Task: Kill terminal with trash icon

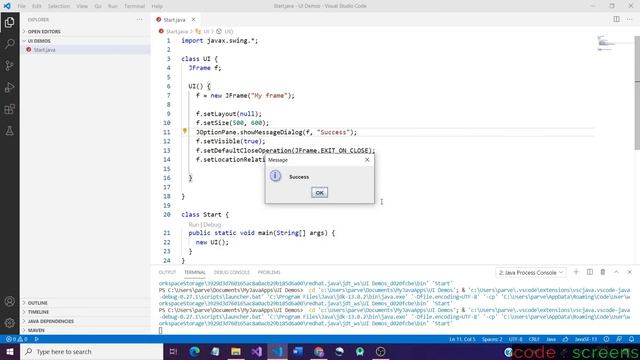Action: pos(603,272)
